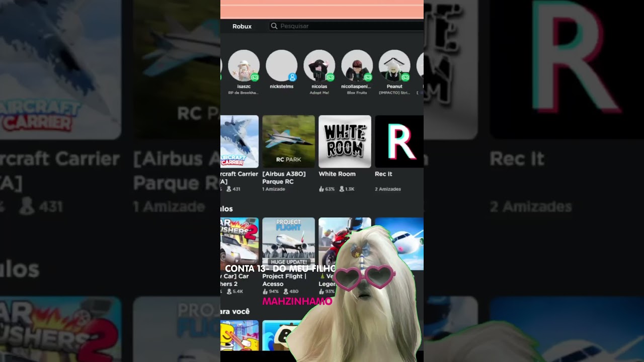Click the '2 Amizades' label
Screen dimensions: 644x362
tap(388, 189)
